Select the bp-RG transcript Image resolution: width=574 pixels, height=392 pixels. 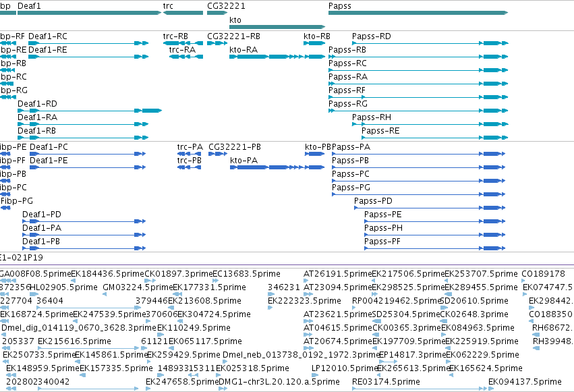click(8, 97)
